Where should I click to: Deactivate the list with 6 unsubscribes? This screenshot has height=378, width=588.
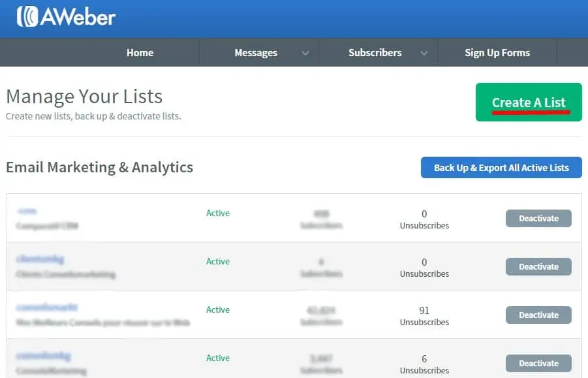pos(538,364)
